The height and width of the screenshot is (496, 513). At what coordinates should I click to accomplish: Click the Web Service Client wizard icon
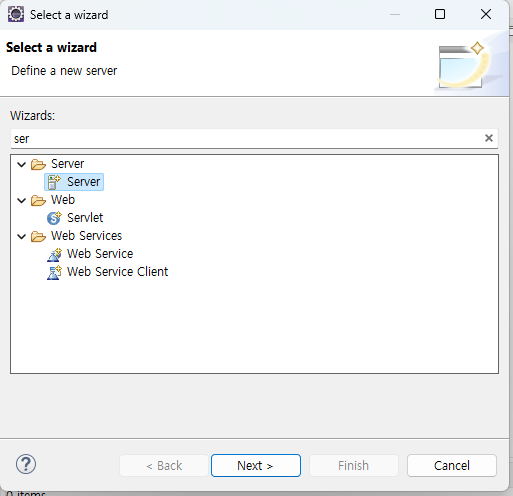[54, 272]
